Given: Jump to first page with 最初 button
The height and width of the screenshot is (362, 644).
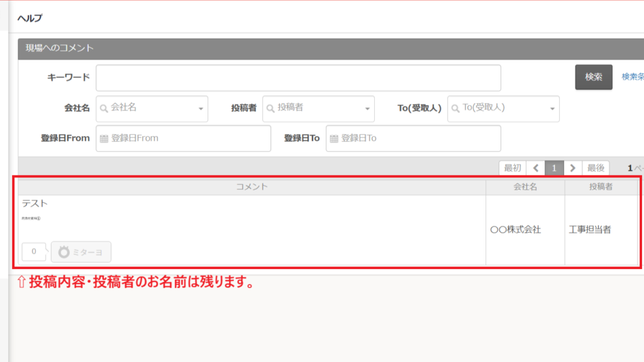Looking at the screenshot, I should click(512, 168).
